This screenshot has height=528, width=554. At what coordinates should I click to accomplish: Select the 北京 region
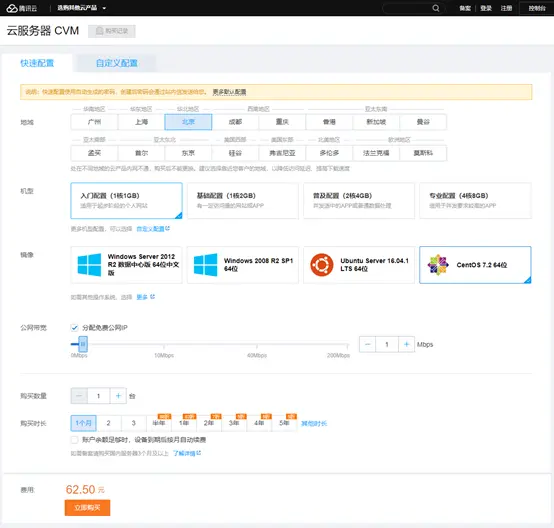pyautogui.click(x=188, y=122)
